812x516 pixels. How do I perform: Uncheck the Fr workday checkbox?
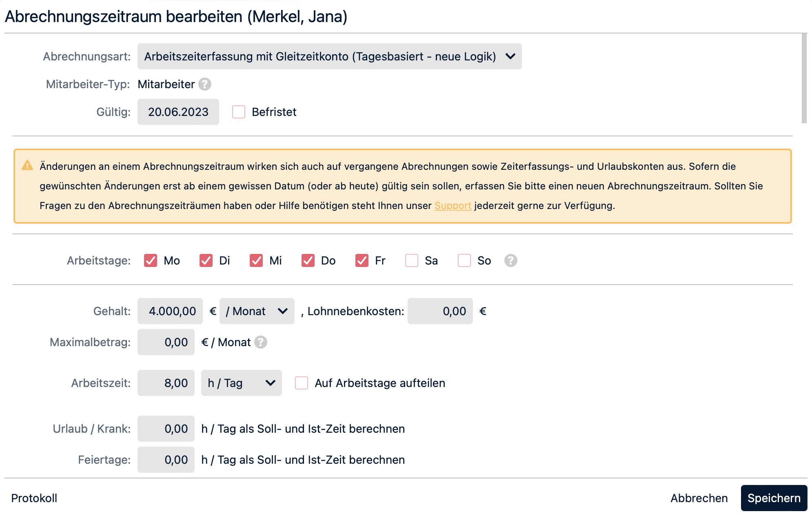362,260
